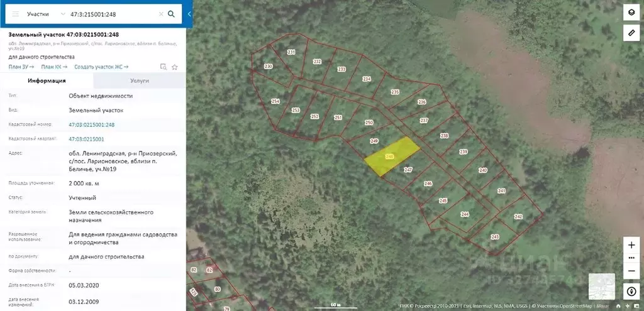Open the map layers panel

631,12
